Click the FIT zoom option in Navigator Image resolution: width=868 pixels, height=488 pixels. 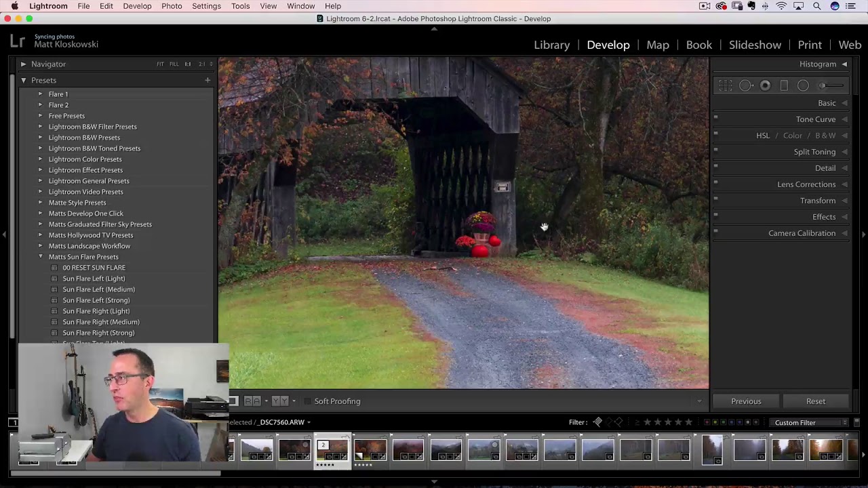click(160, 64)
